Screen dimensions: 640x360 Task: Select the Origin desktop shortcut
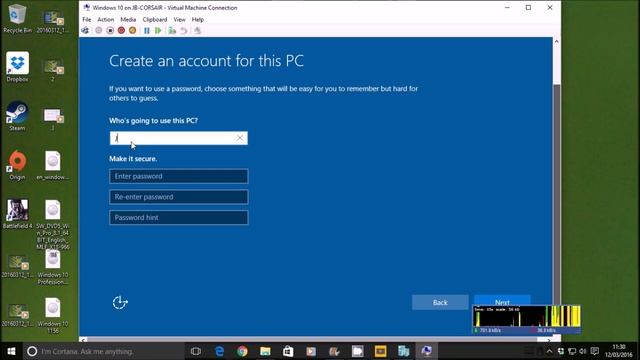(17, 165)
